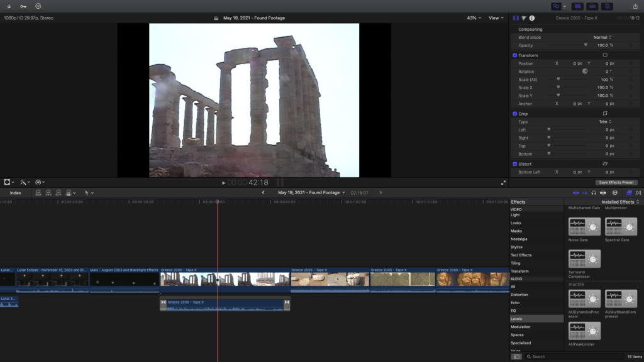
Task: Select the Nostalgia effects category
Action: coord(519,239)
